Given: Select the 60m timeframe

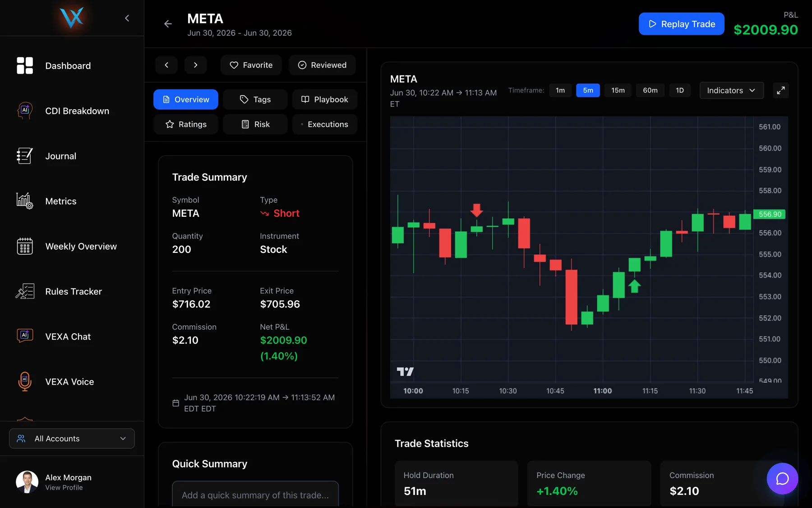Looking at the screenshot, I should click(650, 90).
